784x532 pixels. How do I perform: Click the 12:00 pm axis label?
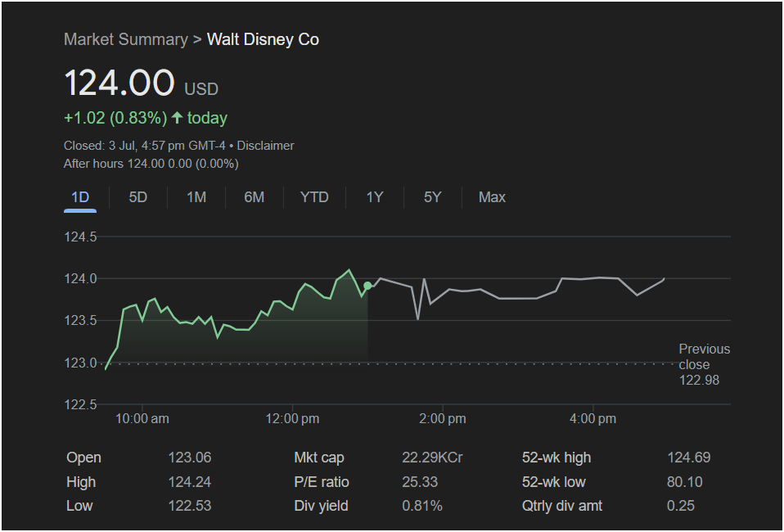[x=292, y=418]
